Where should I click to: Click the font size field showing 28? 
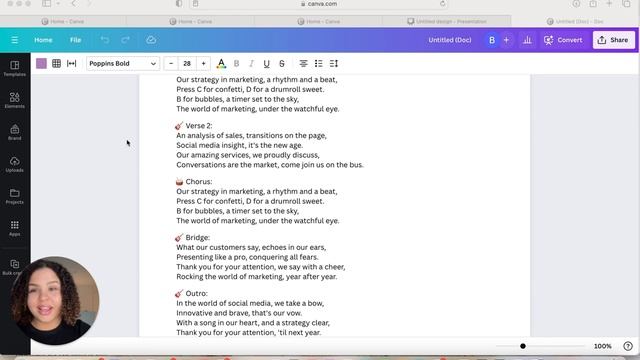coord(187,63)
